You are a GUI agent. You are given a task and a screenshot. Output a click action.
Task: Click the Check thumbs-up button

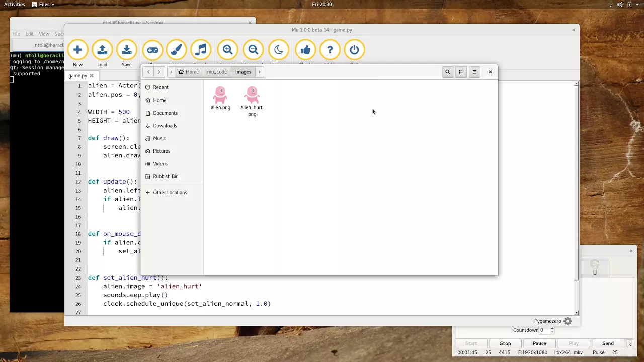pyautogui.click(x=305, y=50)
